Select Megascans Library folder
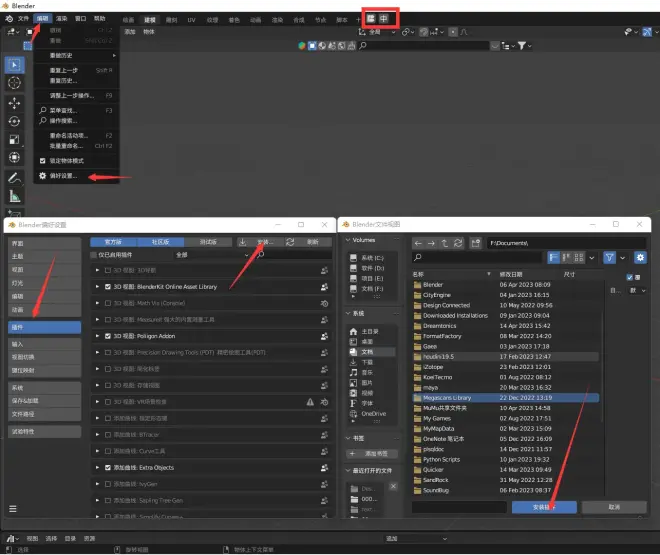Image resolution: width=660 pixels, height=555 pixels. 506,398
